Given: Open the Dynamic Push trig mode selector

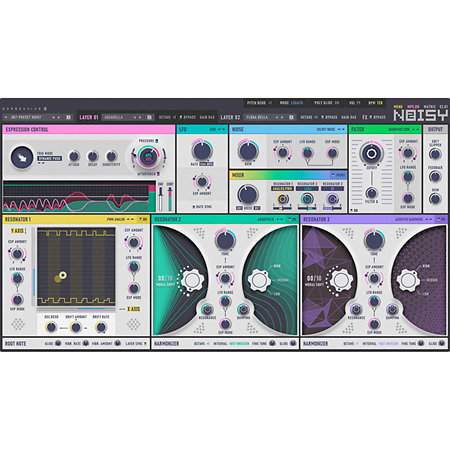Looking at the screenshot, I should 49,158.
